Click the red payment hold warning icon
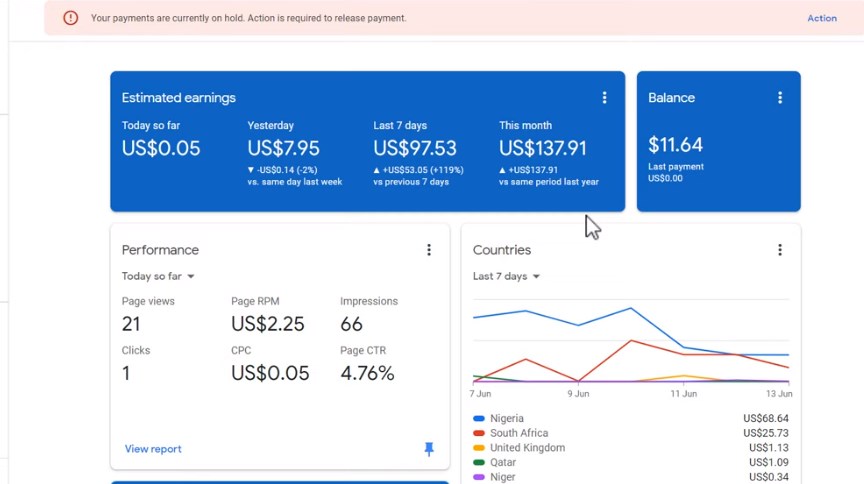The width and height of the screenshot is (864, 484). tap(70, 18)
